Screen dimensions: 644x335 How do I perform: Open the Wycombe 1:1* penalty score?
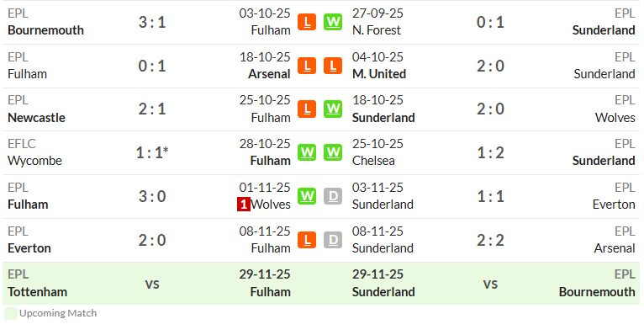tap(152, 153)
